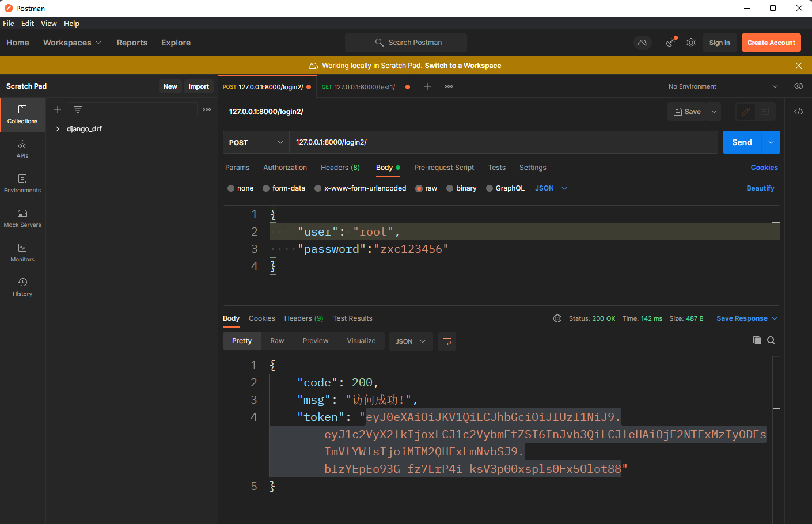Click the cloud sync status icon
The height and width of the screenshot is (524, 812).
pos(643,43)
